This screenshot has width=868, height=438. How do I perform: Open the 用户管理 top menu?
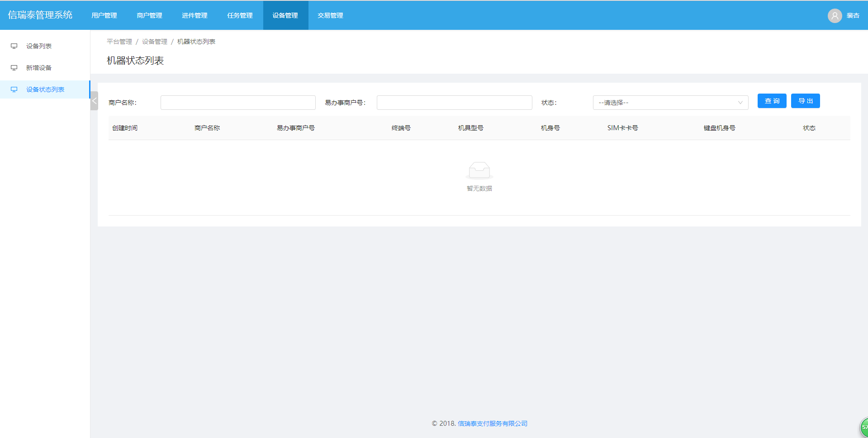(x=104, y=15)
